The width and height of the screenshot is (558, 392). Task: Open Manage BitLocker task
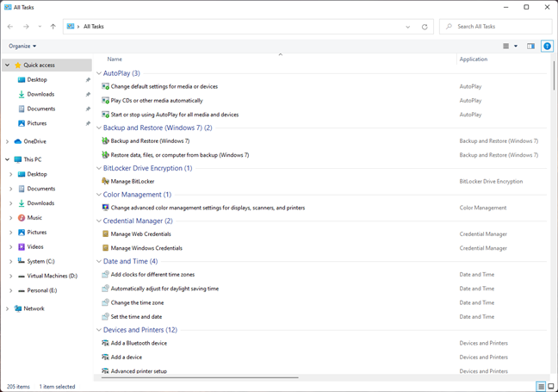click(131, 181)
